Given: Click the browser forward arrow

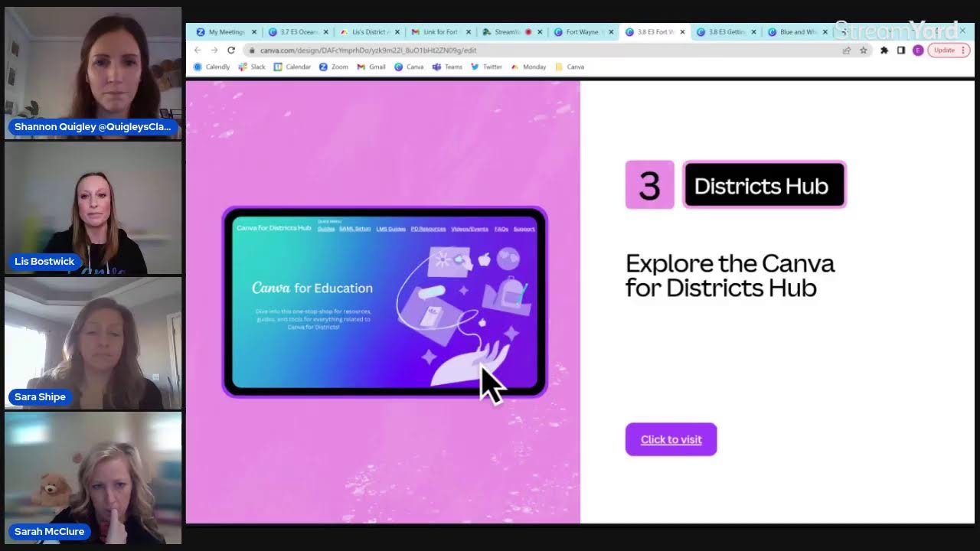Looking at the screenshot, I should point(214,51).
